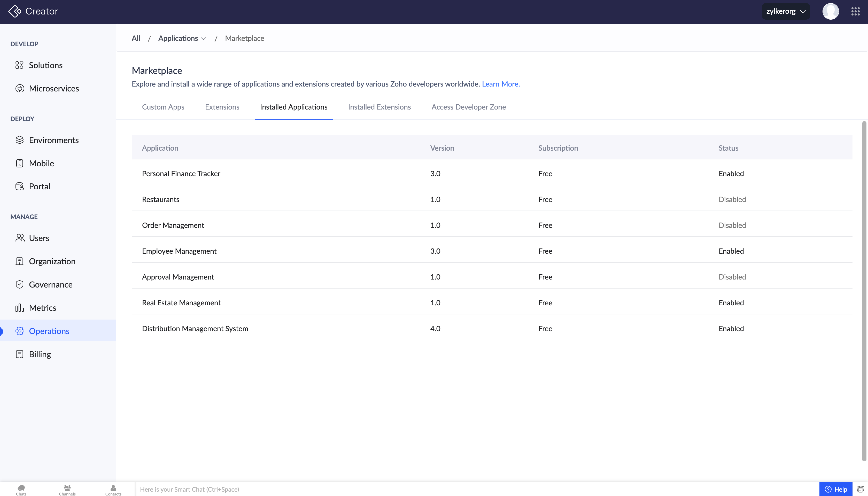This screenshot has height=496, width=868.
Task: Open Channels in the bottom bar
Action: pyautogui.click(x=67, y=489)
